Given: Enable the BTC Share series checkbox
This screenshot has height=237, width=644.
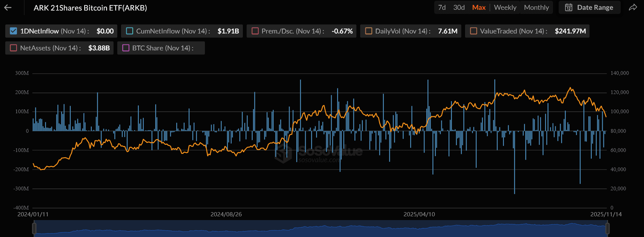Looking at the screenshot, I should [126, 48].
